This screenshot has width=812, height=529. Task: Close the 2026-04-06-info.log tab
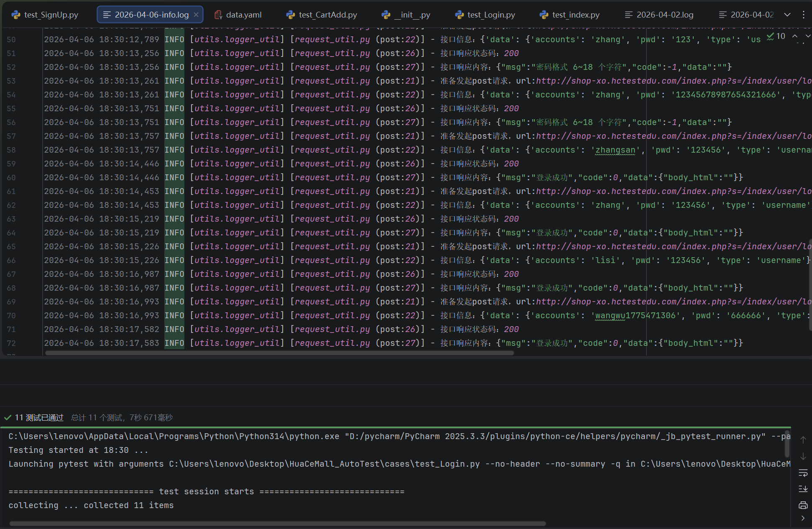(196, 15)
